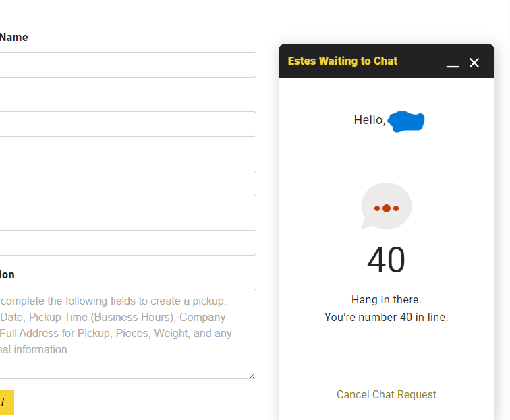Click the 'Estes Waiting to Chat' header title
Image resolution: width=510 pixels, height=420 pixels.
click(x=343, y=61)
